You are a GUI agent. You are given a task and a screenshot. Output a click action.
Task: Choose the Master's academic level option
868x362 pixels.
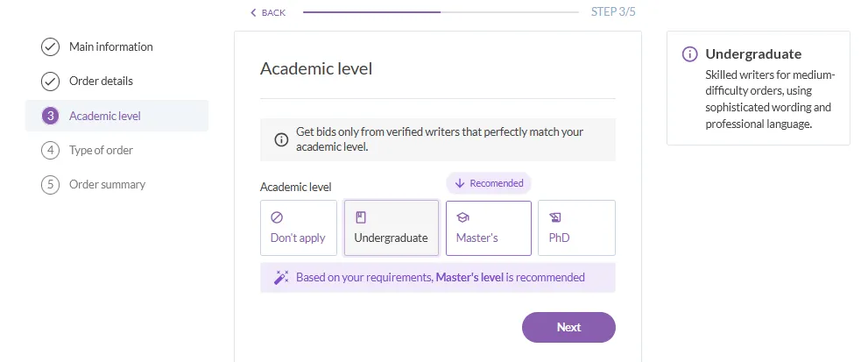click(489, 228)
